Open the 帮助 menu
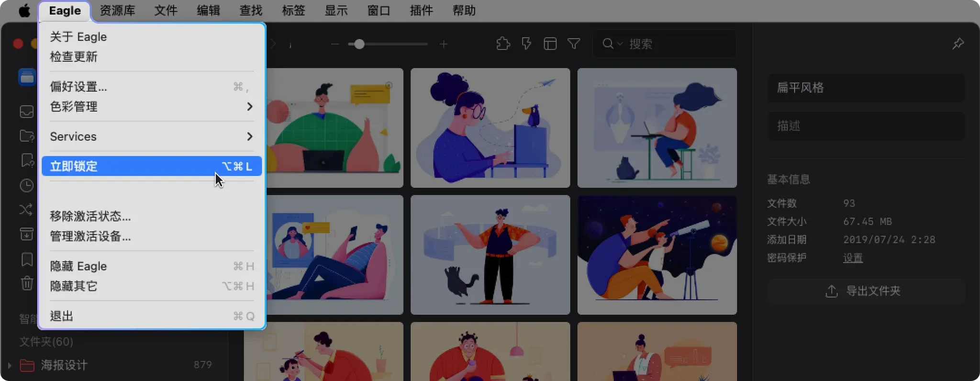The height and width of the screenshot is (381, 980). 464,11
